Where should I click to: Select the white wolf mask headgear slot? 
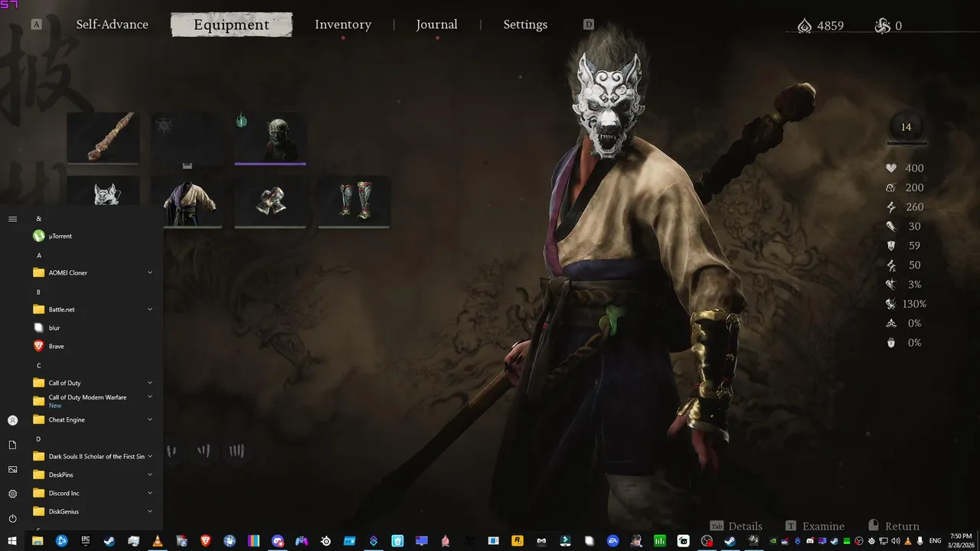[x=103, y=191]
